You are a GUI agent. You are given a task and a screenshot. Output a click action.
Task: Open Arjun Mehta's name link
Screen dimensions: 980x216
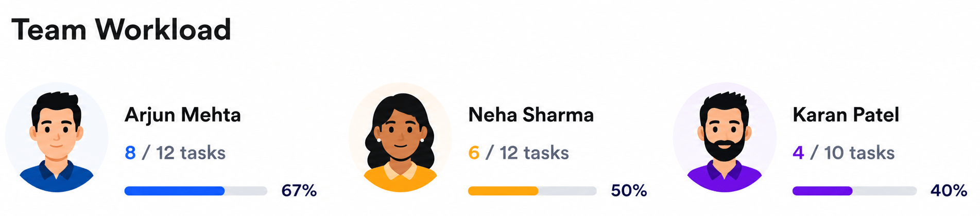point(182,115)
